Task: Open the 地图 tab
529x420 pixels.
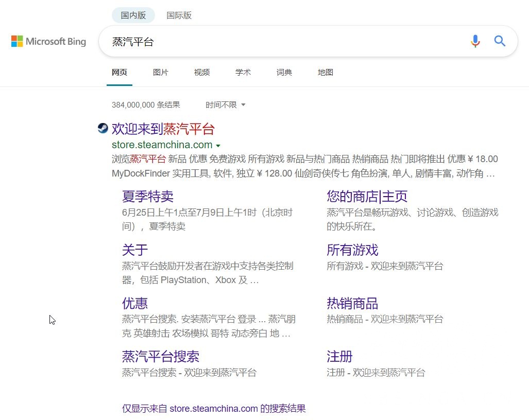Action: tap(325, 73)
